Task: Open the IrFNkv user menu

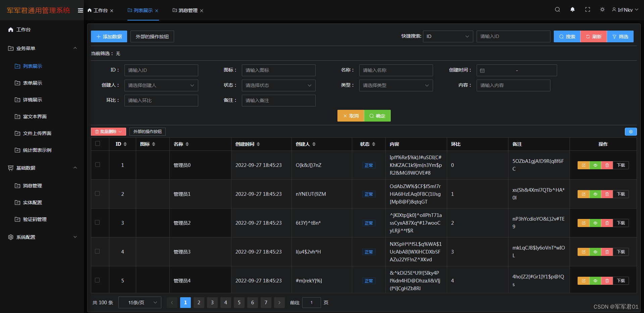Action: [625, 10]
